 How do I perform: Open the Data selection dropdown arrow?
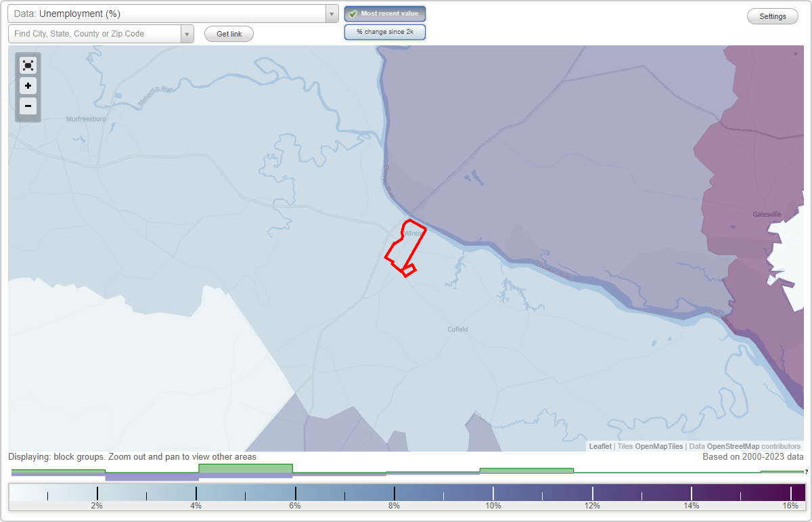[332, 14]
